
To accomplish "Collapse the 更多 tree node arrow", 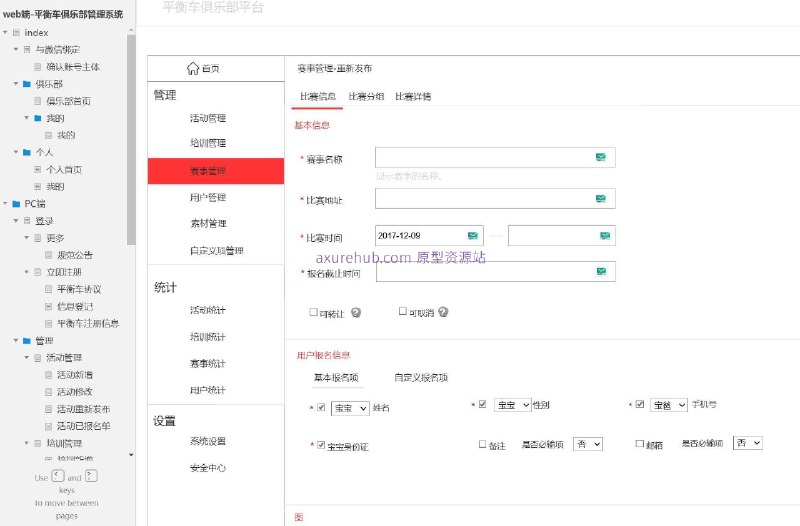I will pos(27,238).
